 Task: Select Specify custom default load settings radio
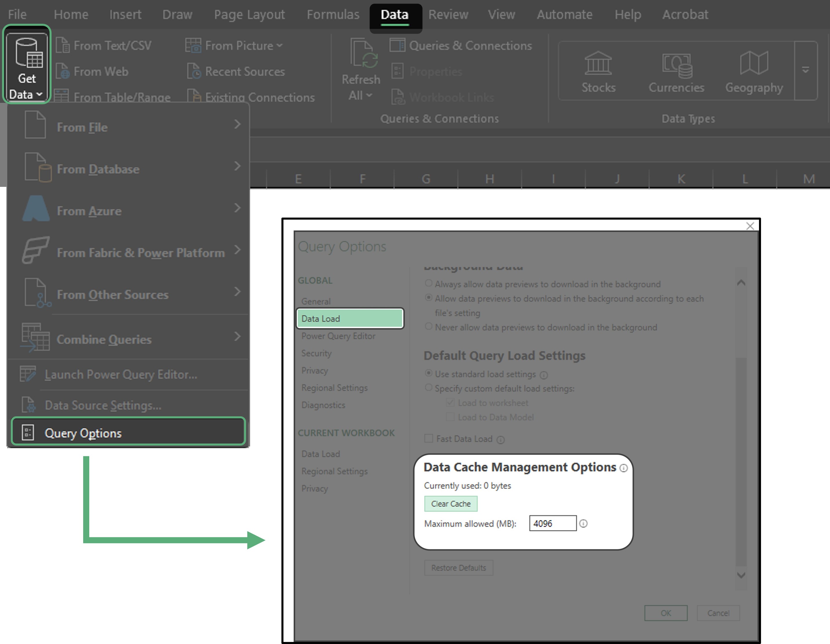click(x=429, y=388)
